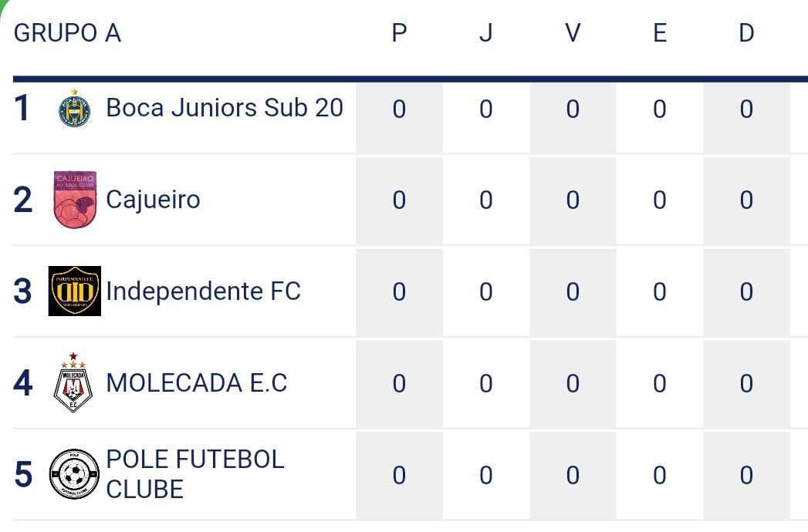Click the POLE Futebol Clube round logo
The width and height of the screenshot is (808, 532).
coord(74,474)
